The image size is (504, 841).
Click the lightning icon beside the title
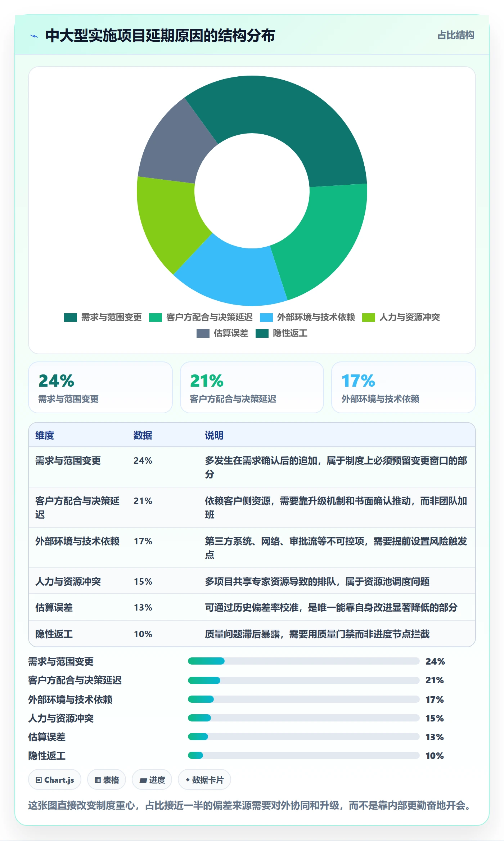point(34,36)
